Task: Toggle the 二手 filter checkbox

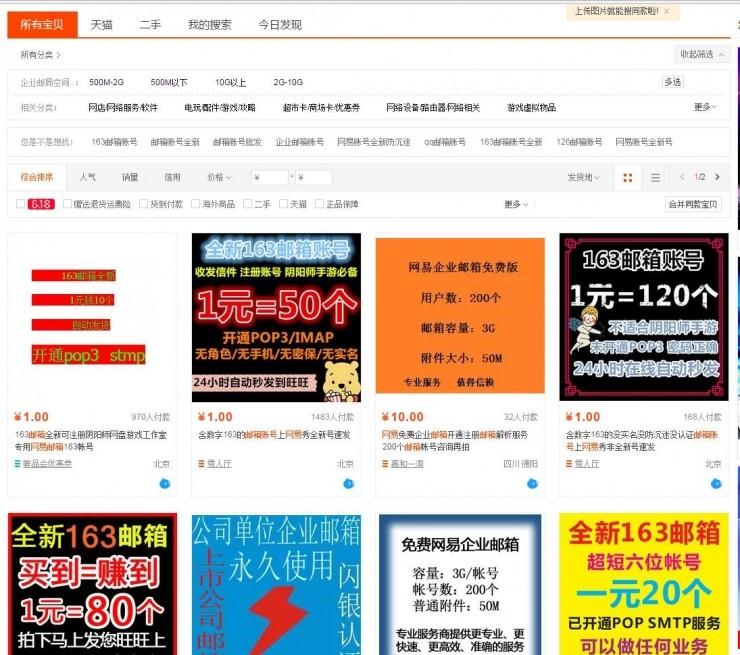Action: point(247,204)
